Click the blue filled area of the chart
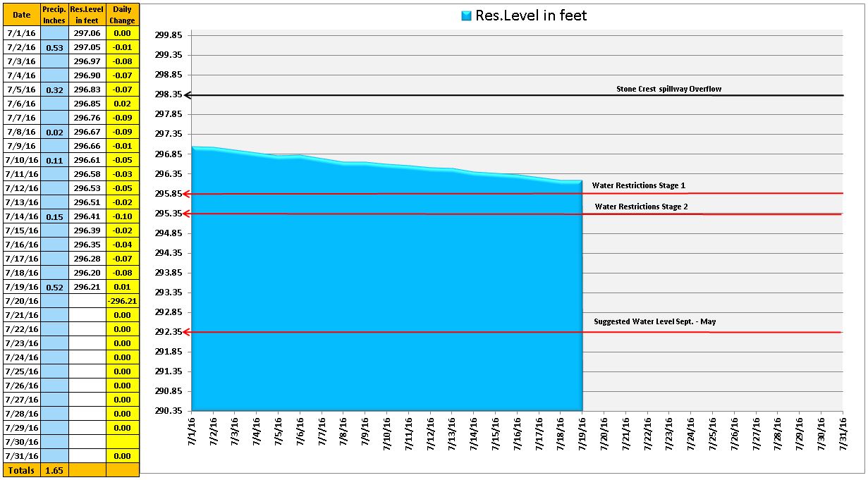The width and height of the screenshot is (868, 480). tap(386, 296)
